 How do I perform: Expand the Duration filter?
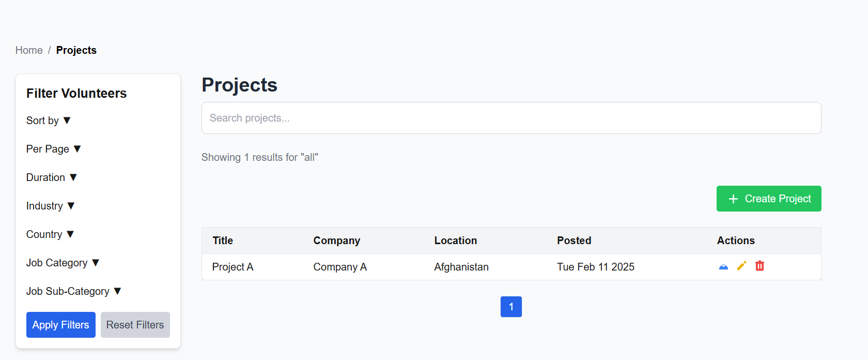point(52,177)
